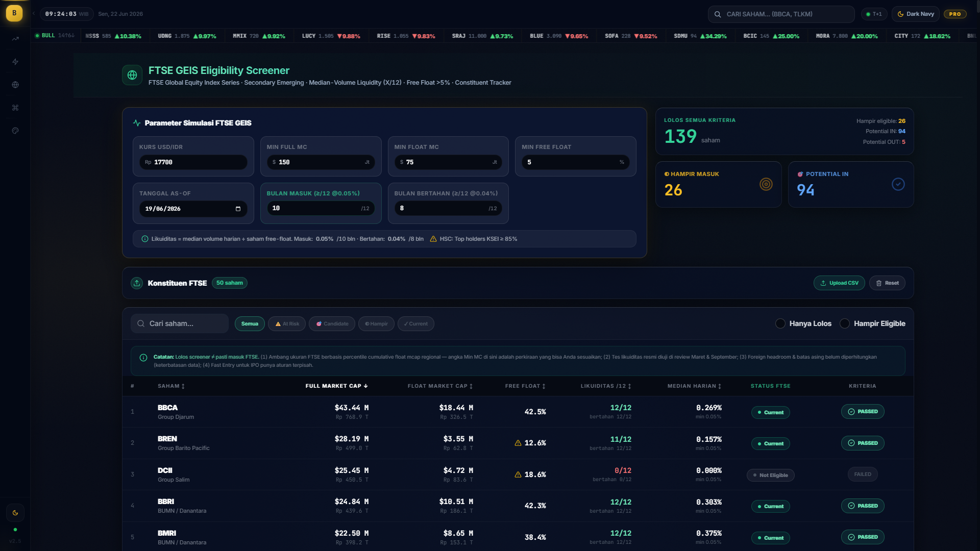Collapse the sidebar with the left chevron

pos(34,14)
